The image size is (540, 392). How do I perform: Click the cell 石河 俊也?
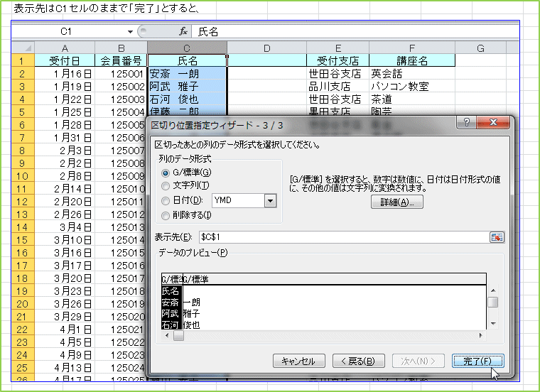coord(187,99)
